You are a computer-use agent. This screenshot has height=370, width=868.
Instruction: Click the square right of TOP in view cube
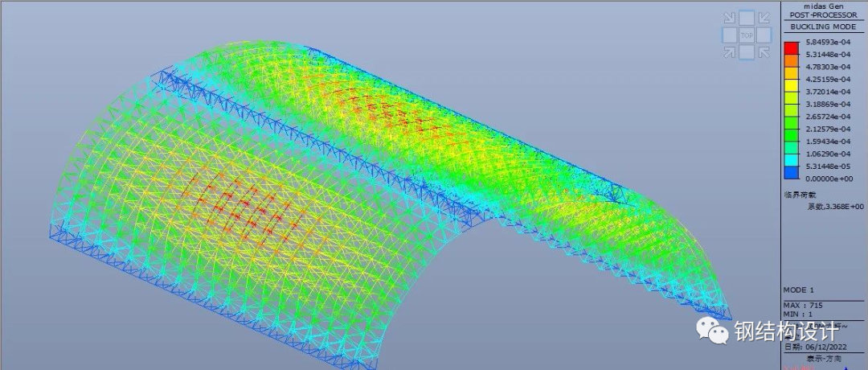point(764,35)
